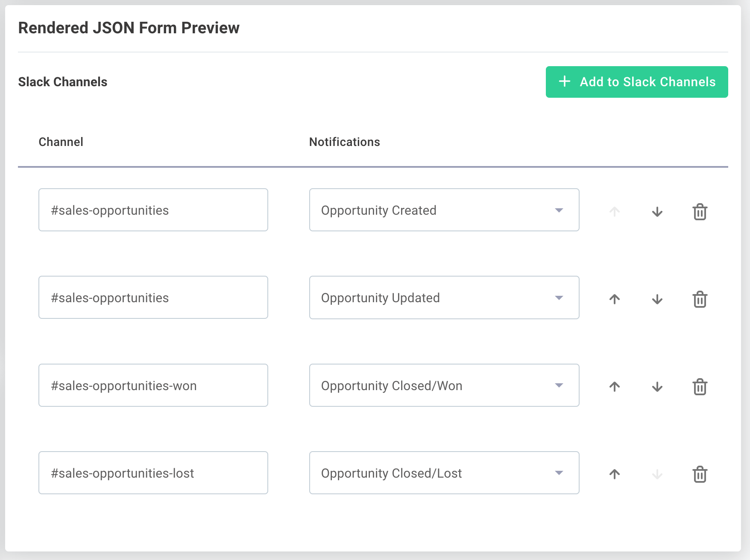The width and height of the screenshot is (750, 560).
Task: Delete the Opportunity Updated row
Action: tap(700, 299)
